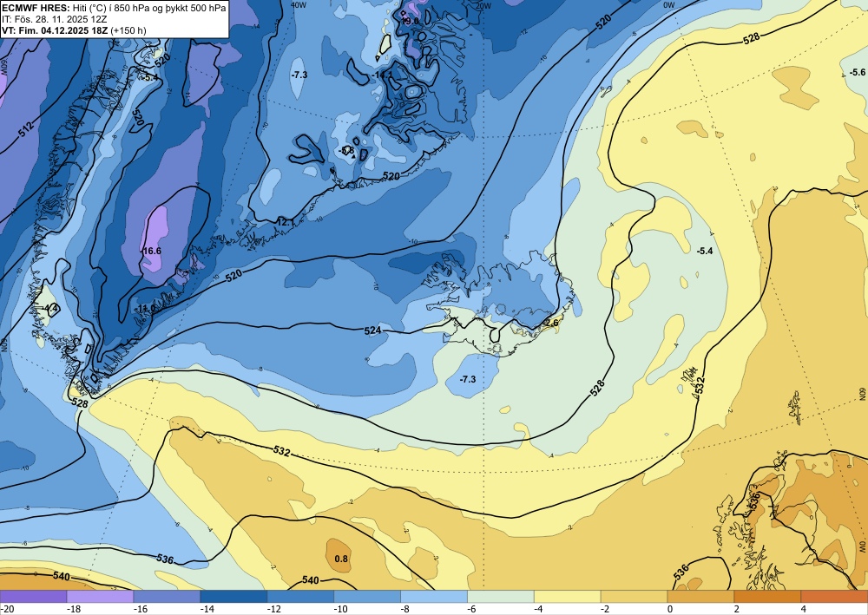Screen dimensions: 868x615
Task: Click the 40W longitude label
Action: click(299, 5)
